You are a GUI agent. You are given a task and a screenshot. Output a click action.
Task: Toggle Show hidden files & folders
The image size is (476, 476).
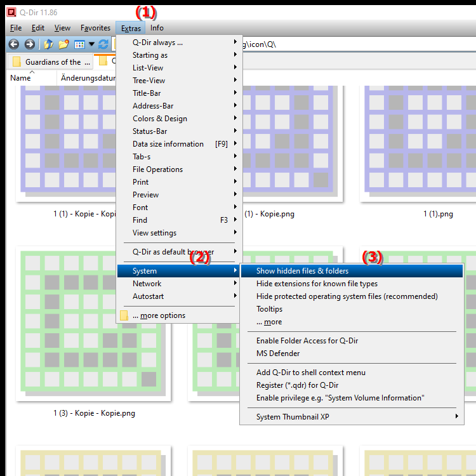pos(352,271)
